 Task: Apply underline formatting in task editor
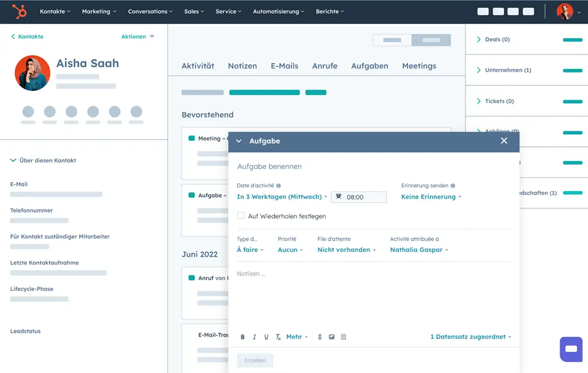pos(266,337)
